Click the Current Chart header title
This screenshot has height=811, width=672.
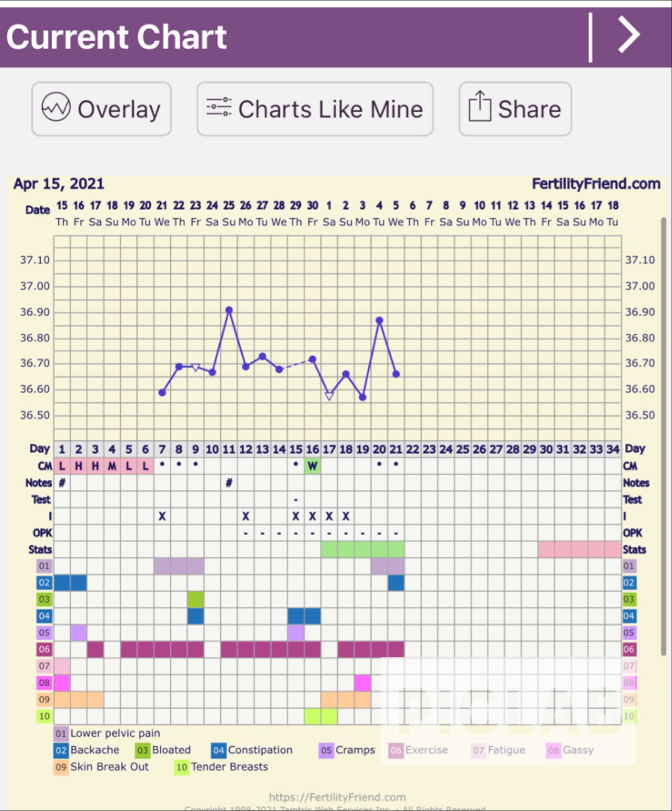[117, 37]
